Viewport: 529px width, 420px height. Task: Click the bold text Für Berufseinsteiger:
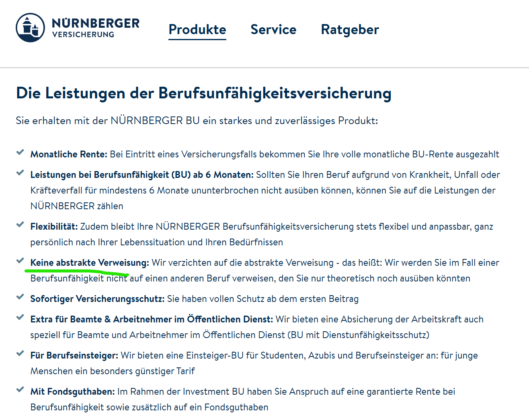point(74,355)
